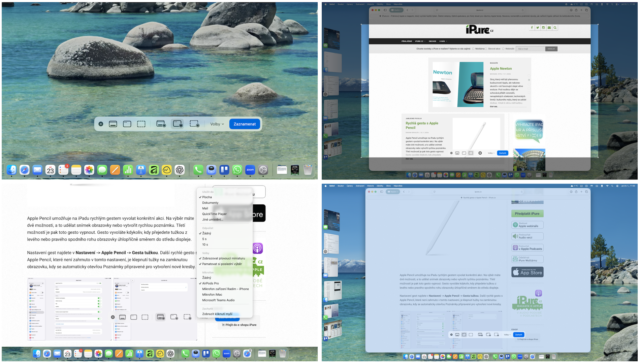The image size is (640, 364).
Task: Expand the O NÁS navigation dropdown
Action: 443,41
